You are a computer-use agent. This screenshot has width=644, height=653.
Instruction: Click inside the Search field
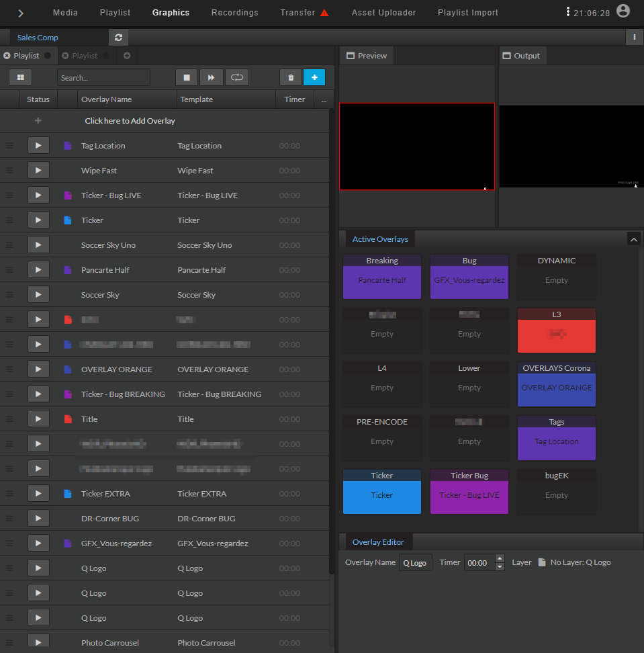click(x=103, y=77)
